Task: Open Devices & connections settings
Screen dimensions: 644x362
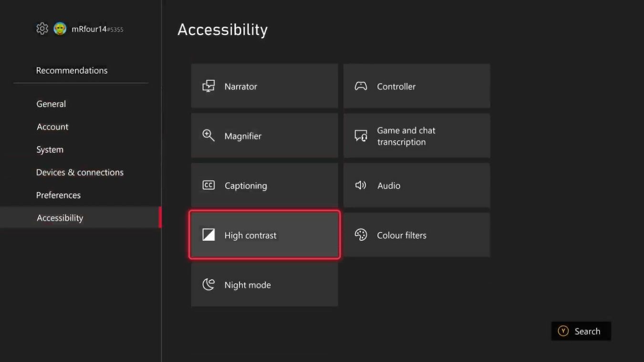Action: [x=80, y=172]
